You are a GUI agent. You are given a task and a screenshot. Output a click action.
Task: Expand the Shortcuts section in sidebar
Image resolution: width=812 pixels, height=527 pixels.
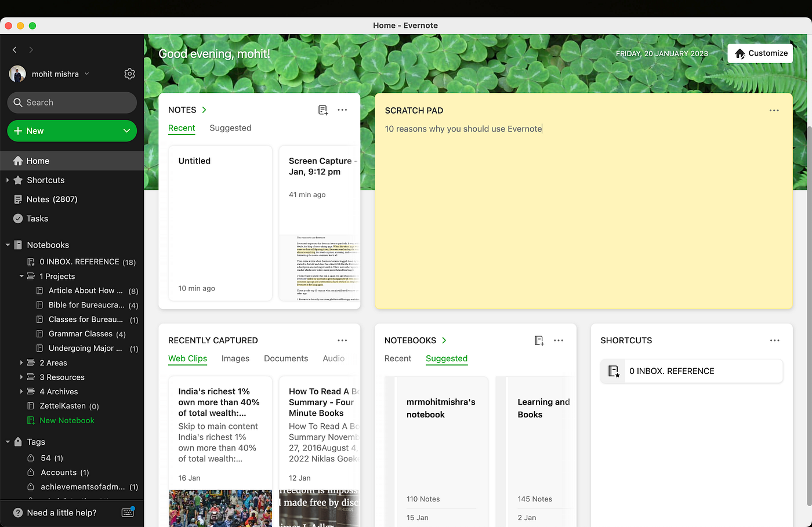(x=8, y=180)
